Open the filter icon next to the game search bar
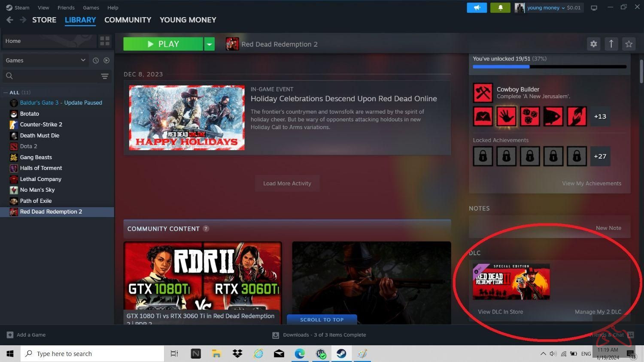 (104, 76)
